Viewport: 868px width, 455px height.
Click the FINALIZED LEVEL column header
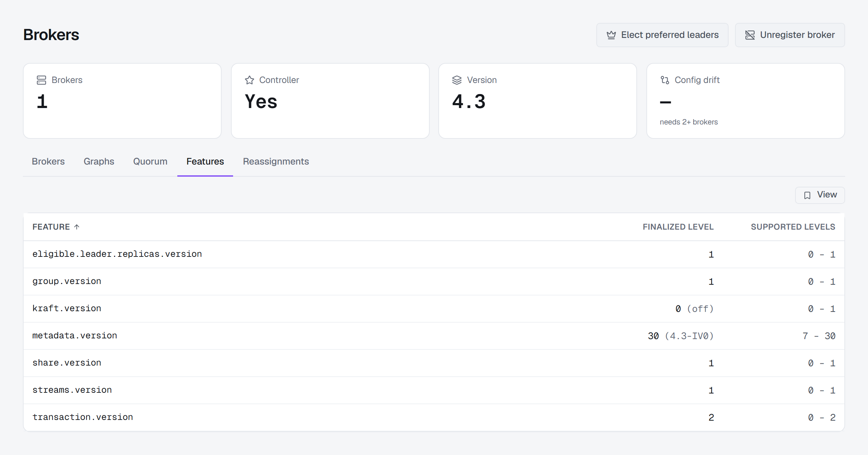click(678, 227)
